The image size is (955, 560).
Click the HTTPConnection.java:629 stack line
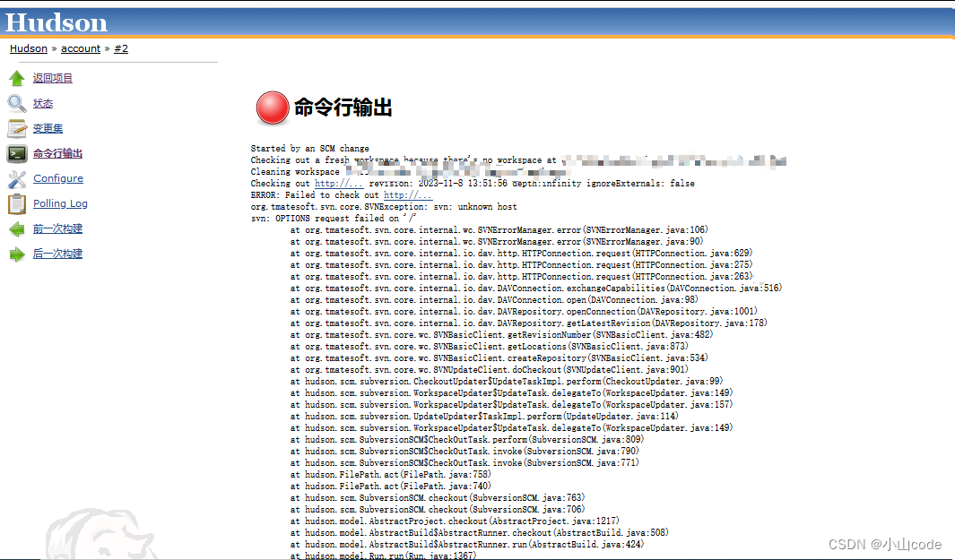(521, 254)
